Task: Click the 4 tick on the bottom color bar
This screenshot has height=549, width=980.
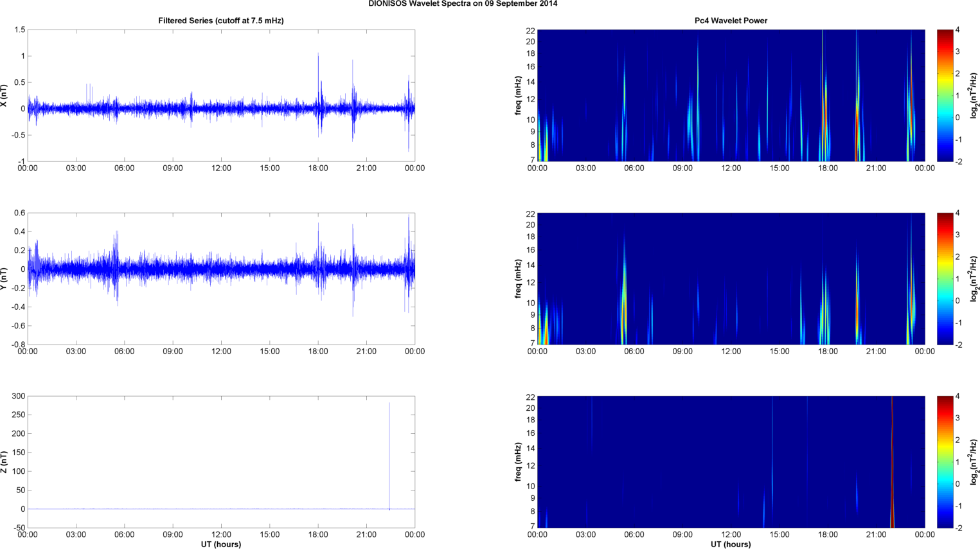Action: (x=958, y=397)
